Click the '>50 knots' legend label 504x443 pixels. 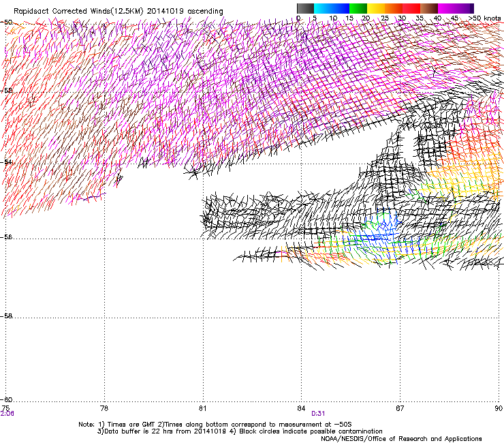coord(484,18)
